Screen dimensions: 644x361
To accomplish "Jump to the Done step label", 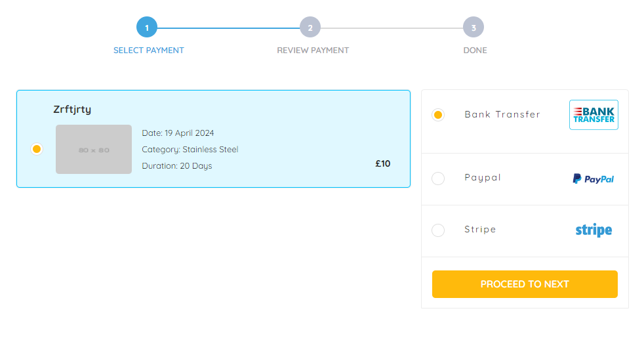I will (x=475, y=50).
